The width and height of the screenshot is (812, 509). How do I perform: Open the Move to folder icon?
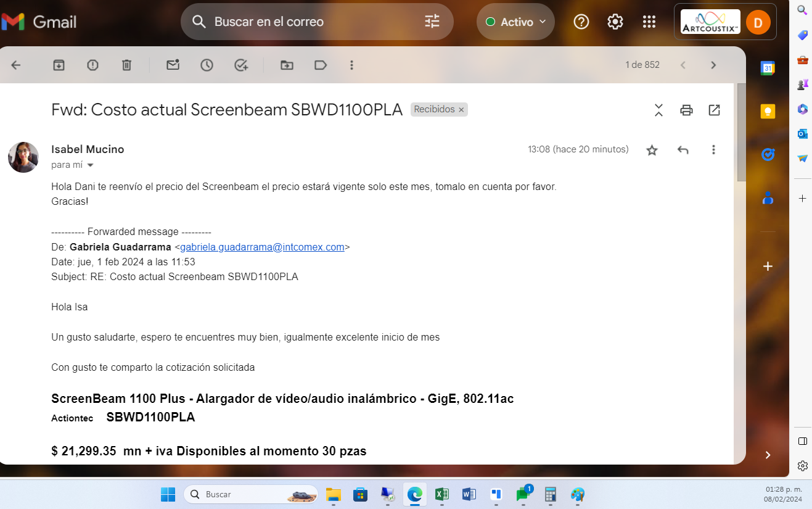pyautogui.click(x=287, y=65)
